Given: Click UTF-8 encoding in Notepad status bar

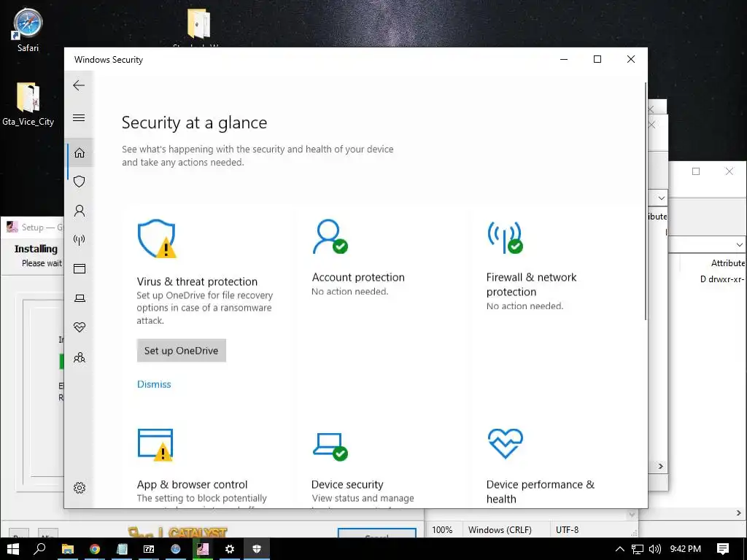Looking at the screenshot, I should pos(567,529).
